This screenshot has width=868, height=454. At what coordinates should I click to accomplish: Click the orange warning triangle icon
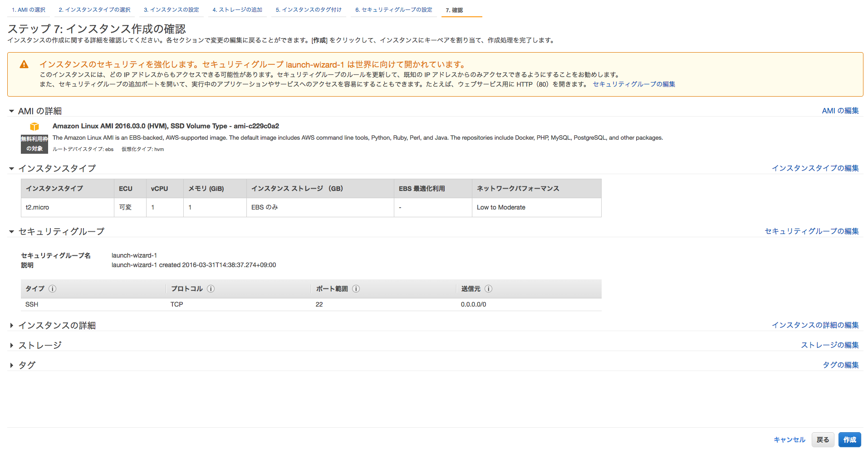click(24, 64)
